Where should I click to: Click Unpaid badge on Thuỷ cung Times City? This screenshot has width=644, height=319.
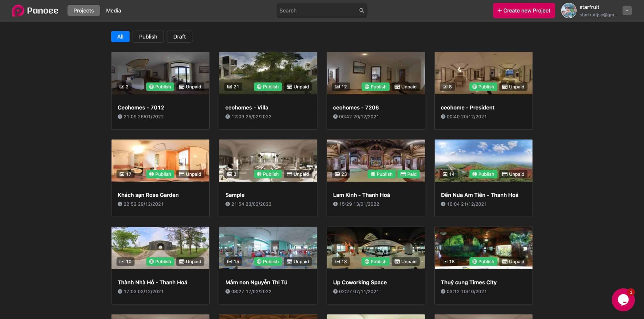pyautogui.click(x=513, y=262)
